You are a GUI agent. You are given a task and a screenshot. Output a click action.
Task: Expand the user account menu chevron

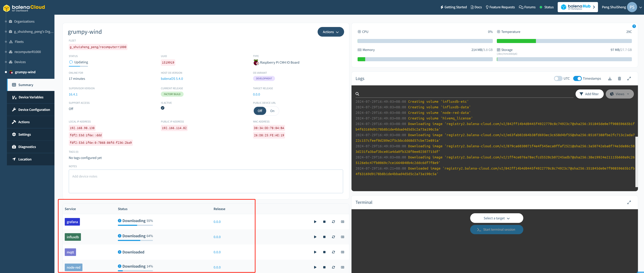[640, 7]
